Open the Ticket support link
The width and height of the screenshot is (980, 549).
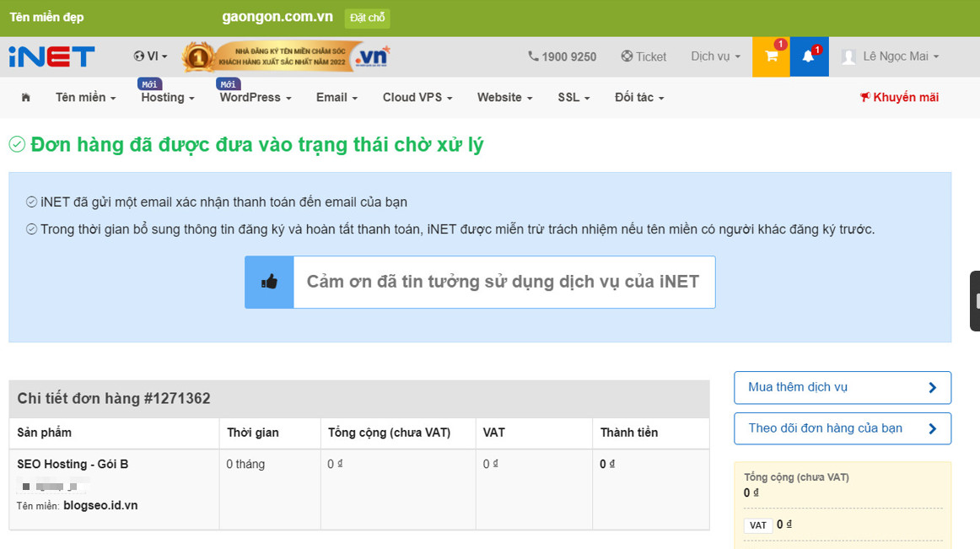[643, 57]
